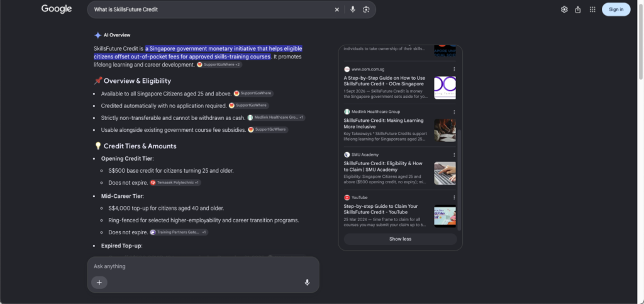Image resolution: width=644 pixels, height=304 pixels.
Task: Click the 'Overview & Eligibility' heading
Action: (x=137, y=81)
